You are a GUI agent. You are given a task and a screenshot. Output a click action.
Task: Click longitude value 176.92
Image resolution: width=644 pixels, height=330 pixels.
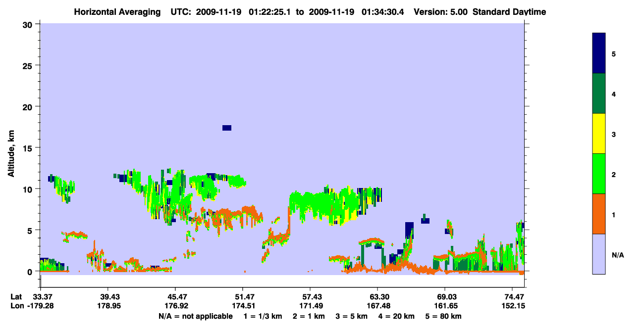coord(175,306)
